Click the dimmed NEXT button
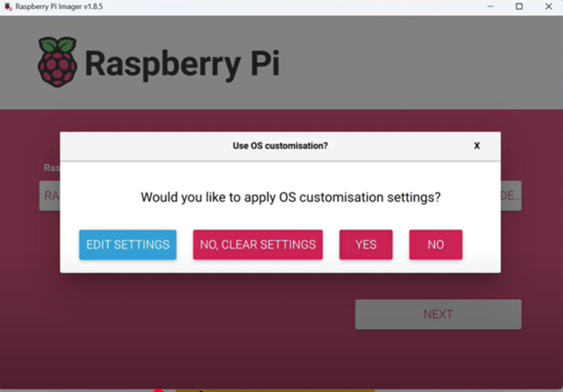The width and height of the screenshot is (563, 392). [438, 315]
